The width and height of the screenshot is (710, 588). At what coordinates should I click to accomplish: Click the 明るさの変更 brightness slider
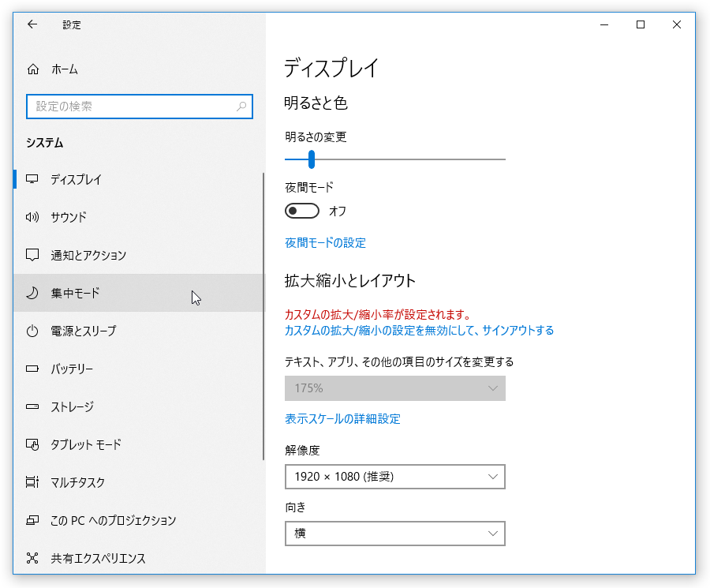pyautogui.click(x=395, y=159)
